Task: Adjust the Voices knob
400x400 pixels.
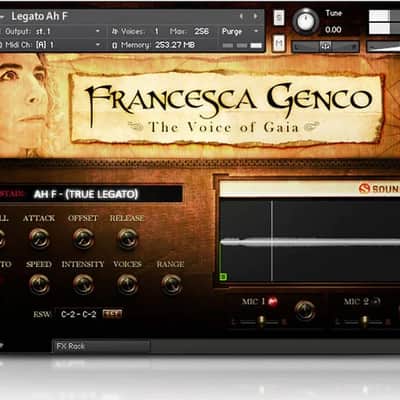Action: pyautogui.click(x=127, y=284)
